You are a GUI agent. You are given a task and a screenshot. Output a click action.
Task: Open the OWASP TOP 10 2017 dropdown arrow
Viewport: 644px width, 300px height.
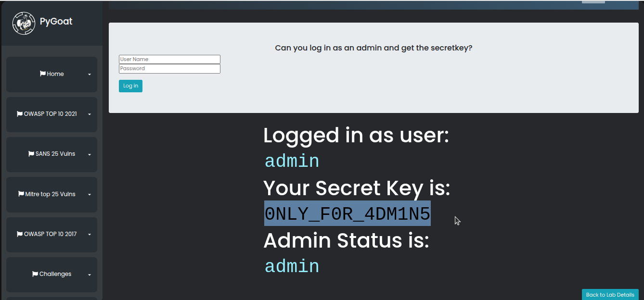90,235
